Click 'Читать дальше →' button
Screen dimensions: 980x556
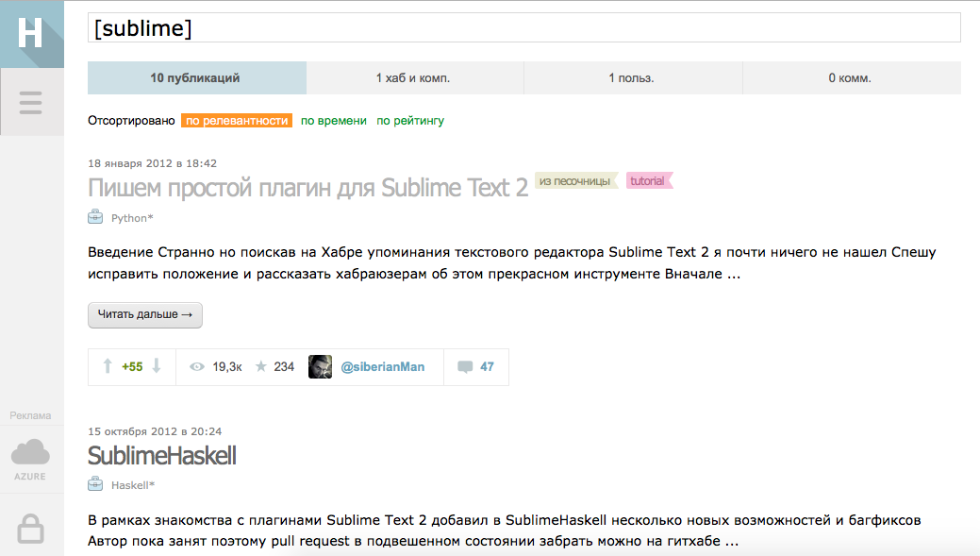tap(145, 314)
